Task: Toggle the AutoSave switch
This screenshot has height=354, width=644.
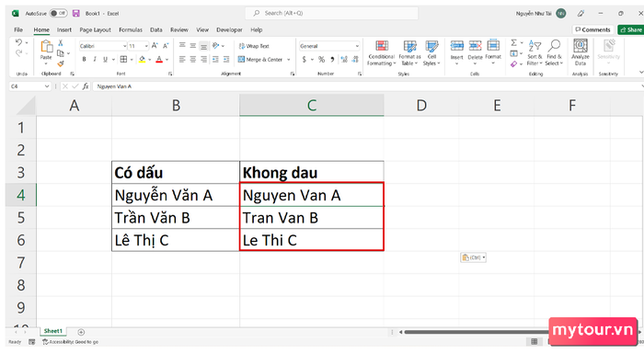Action: point(58,13)
